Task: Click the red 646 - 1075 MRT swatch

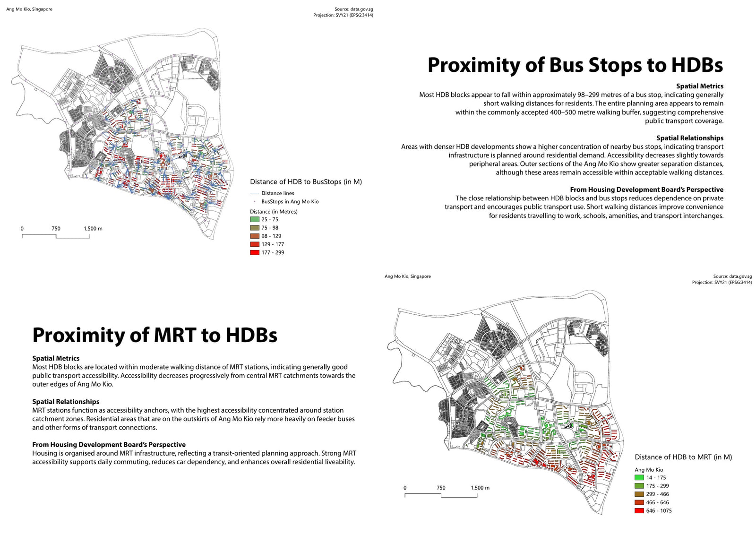Action: (639, 511)
